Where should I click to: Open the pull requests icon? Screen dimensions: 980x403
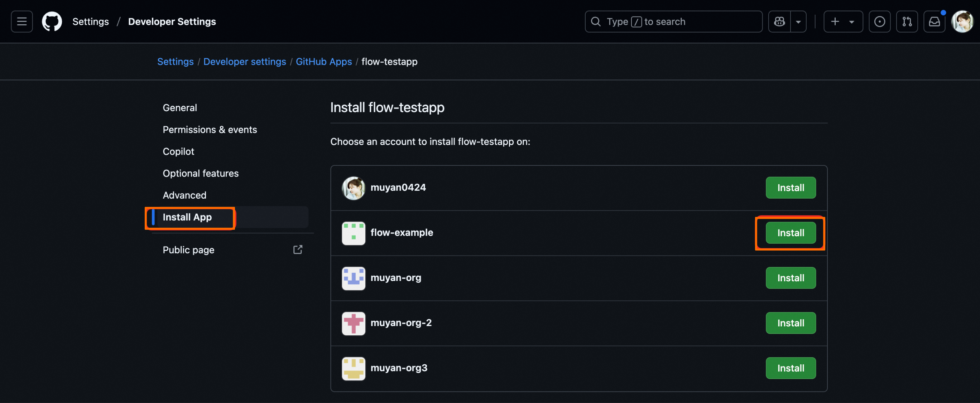tap(907, 22)
